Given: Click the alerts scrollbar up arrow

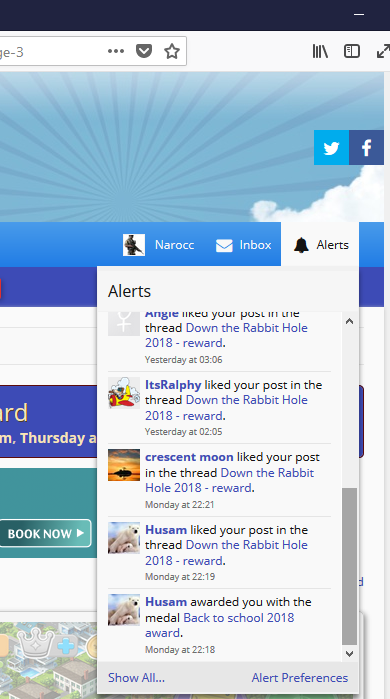Looking at the screenshot, I should [349, 321].
